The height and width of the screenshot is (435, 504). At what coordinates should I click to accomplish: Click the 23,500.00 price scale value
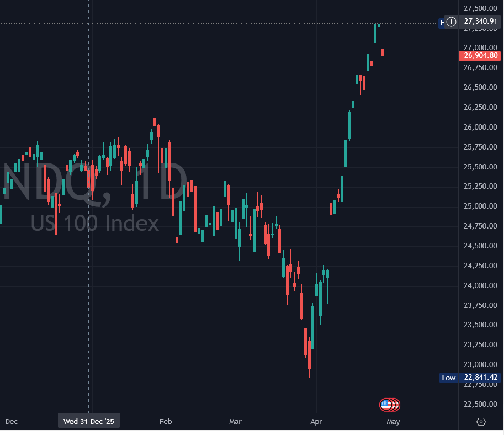point(480,325)
